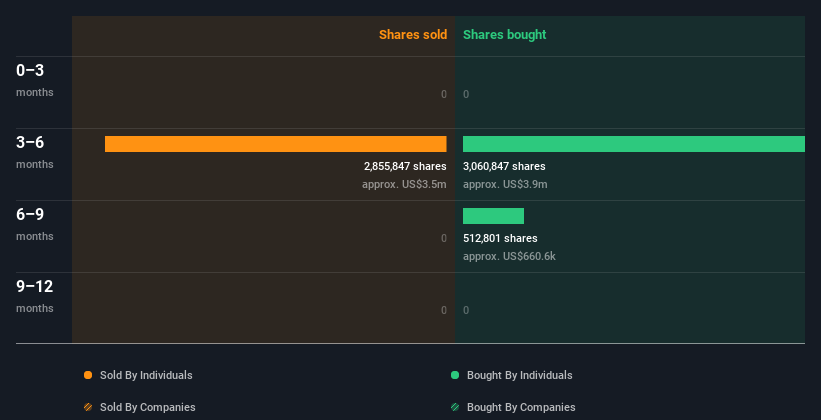Click the Shares bought column header
821x420 pixels.
click(505, 35)
